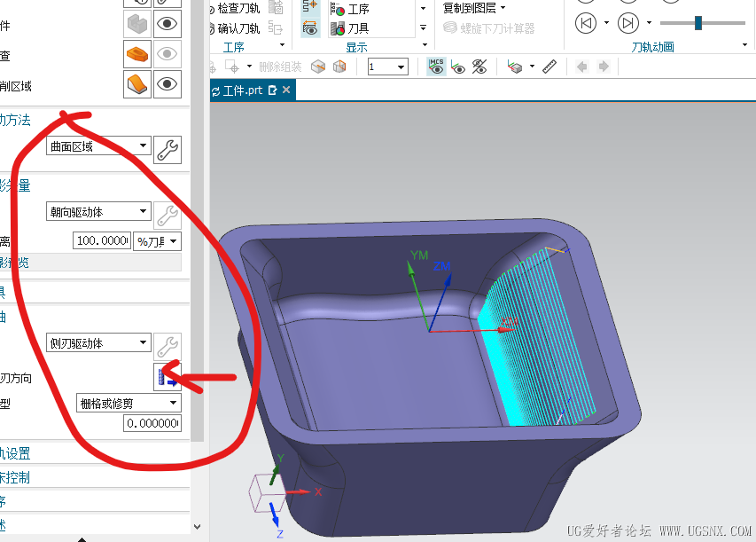Screen dimensions: 756x542
Task: Click the measure ruler icon
Action: click(x=549, y=67)
